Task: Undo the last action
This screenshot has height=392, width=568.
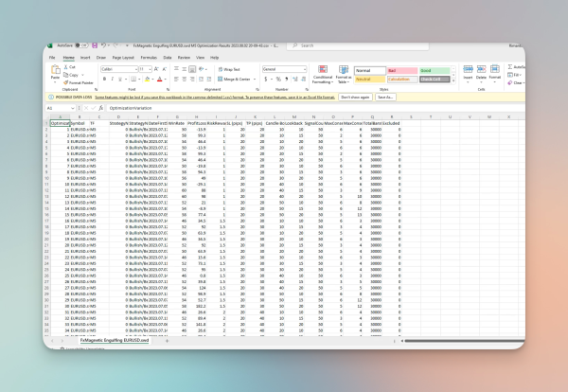Action: (x=103, y=45)
